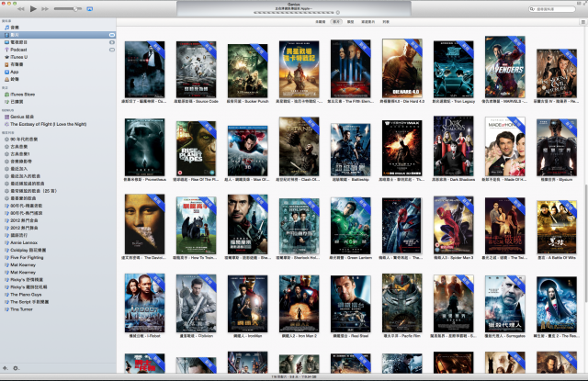Screen dimensions: 588x381
Task: Open the Genius mixes item in sidebar
Action: coord(58,117)
